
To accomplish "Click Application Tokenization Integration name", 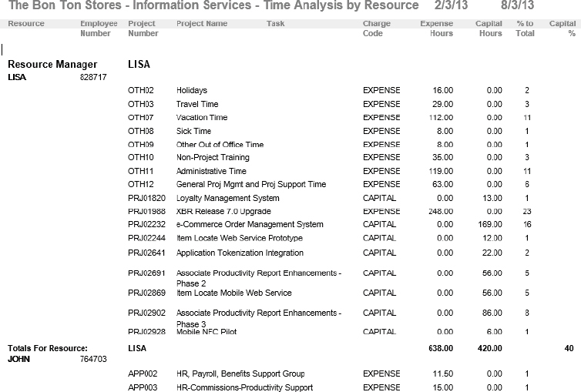I will tap(240, 253).
